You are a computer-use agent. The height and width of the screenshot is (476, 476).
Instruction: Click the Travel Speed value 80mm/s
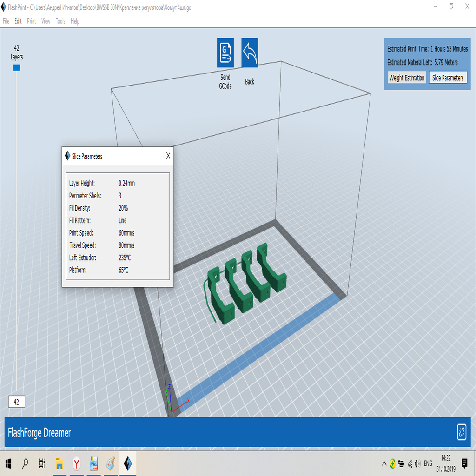[126, 245]
